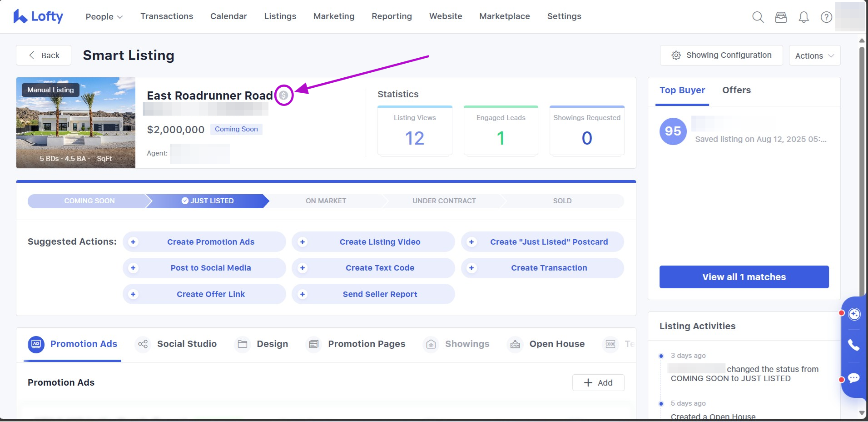Open the notifications bell
The image size is (868, 422).
tap(804, 17)
